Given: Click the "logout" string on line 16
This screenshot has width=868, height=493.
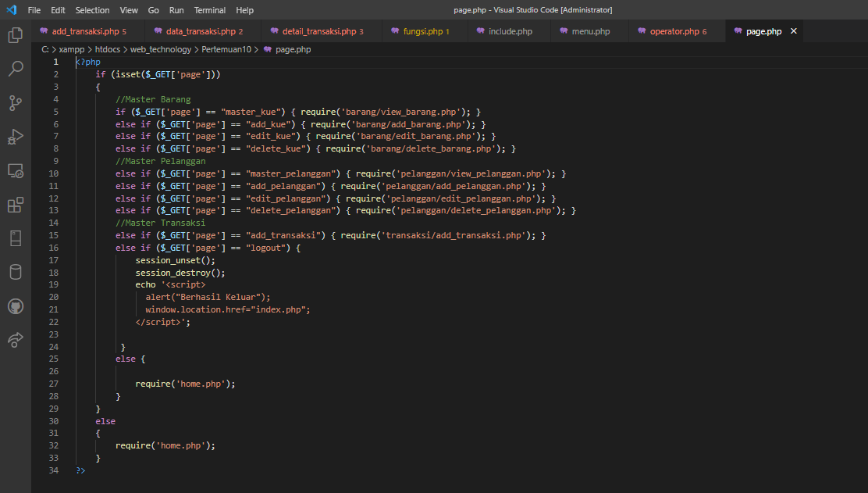Looking at the screenshot, I should click(265, 248).
